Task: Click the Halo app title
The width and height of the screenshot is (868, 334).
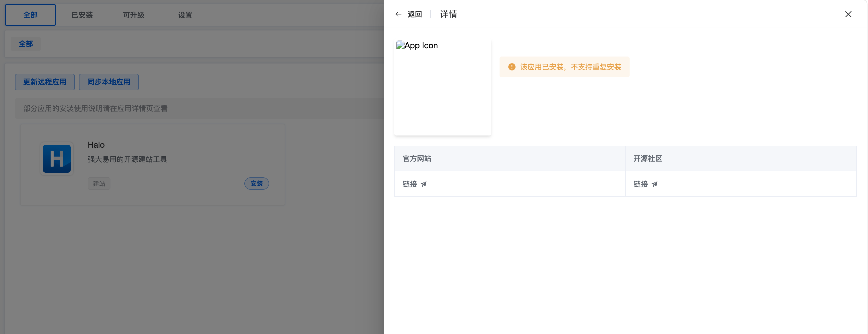Action: coord(96,145)
